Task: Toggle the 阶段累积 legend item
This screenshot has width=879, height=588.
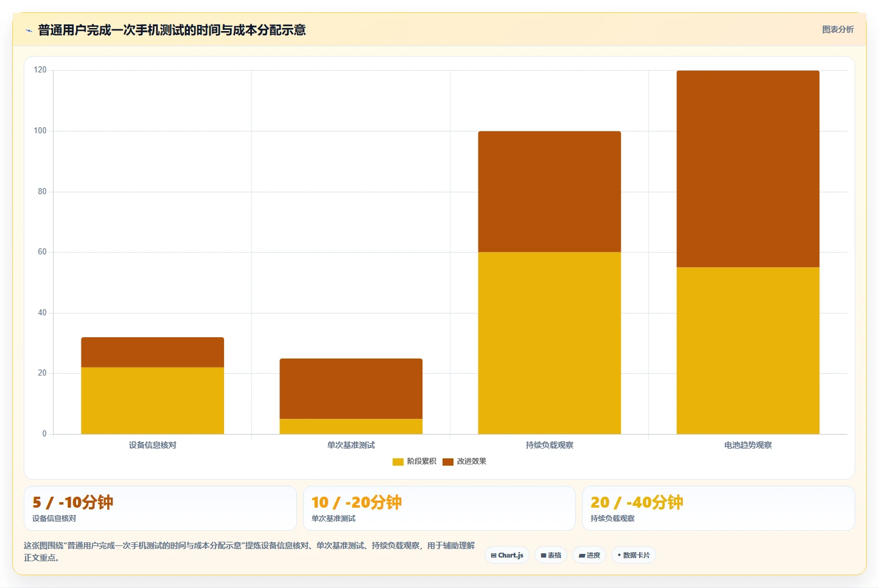Action: 415,461
